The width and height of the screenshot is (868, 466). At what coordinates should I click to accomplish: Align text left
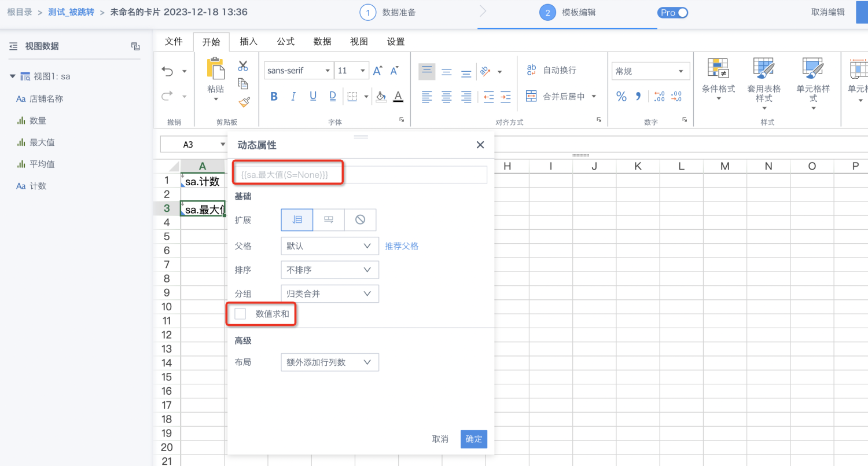click(x=427, y=97)
